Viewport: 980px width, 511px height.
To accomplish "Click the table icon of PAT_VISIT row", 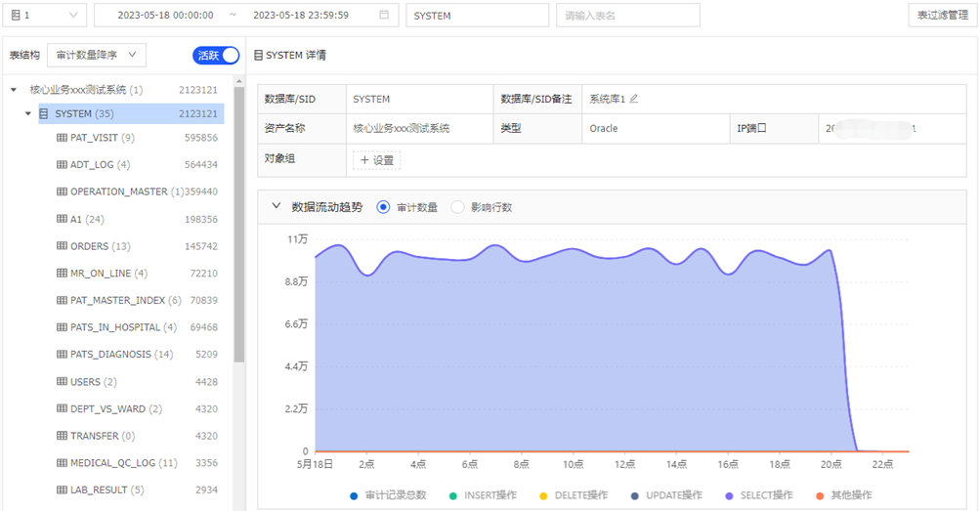I will tap(62, 138).
